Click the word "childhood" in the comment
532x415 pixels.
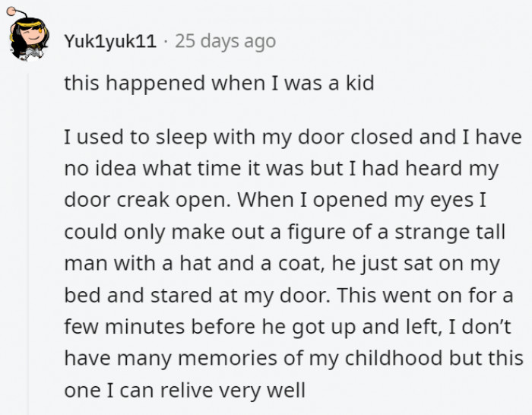point(394,358)
